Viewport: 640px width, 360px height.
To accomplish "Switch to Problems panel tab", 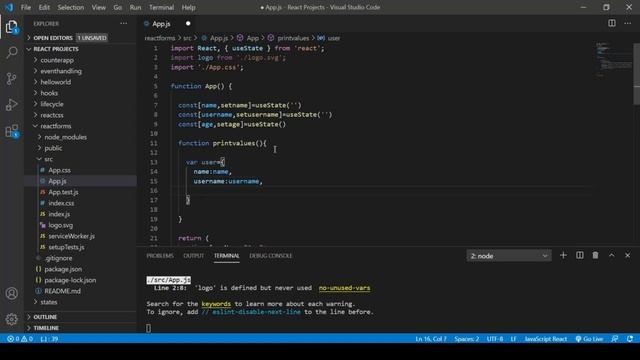I will pos(160,256).
